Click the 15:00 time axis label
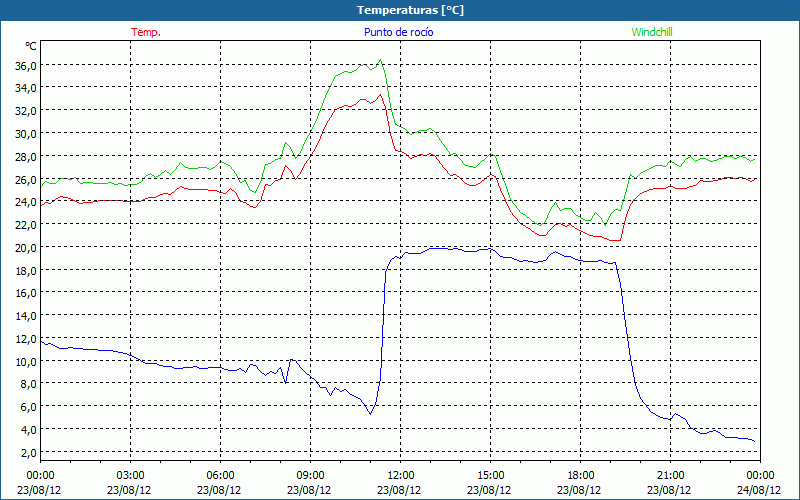Viewport: 800px width, 500px height. tap(490, 475)
